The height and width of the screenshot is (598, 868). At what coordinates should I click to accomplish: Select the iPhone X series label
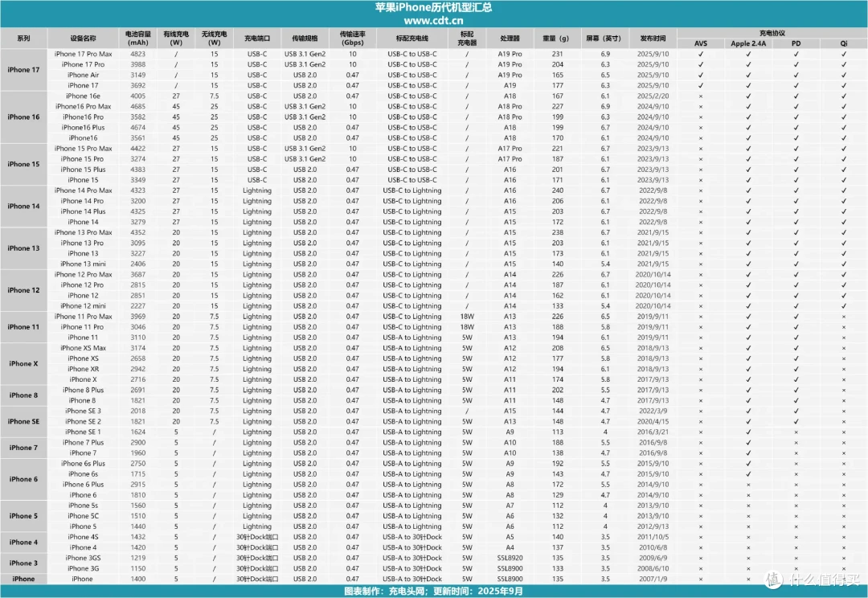point(23,364)
